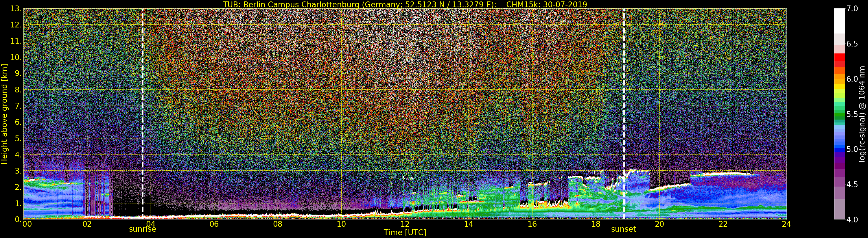Click the '6.' height tick label
Viewport: 868px width, 238px height.
(x=18, y=122)
